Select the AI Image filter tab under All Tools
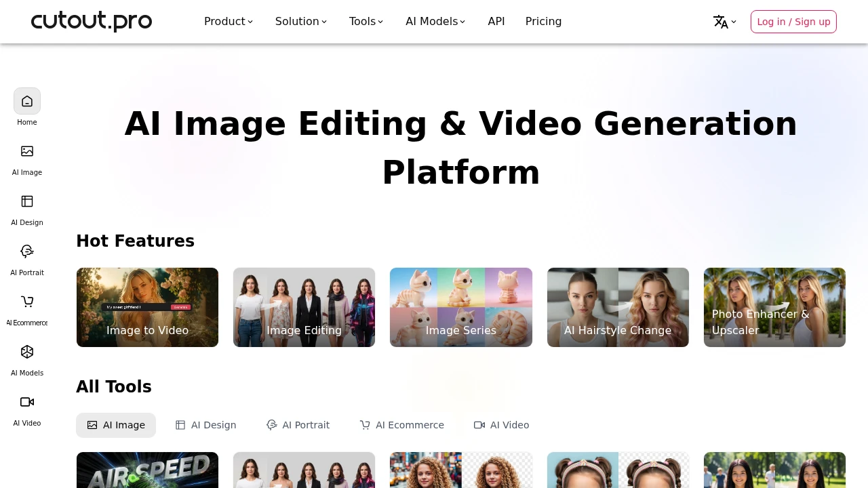 coord(115,425)
